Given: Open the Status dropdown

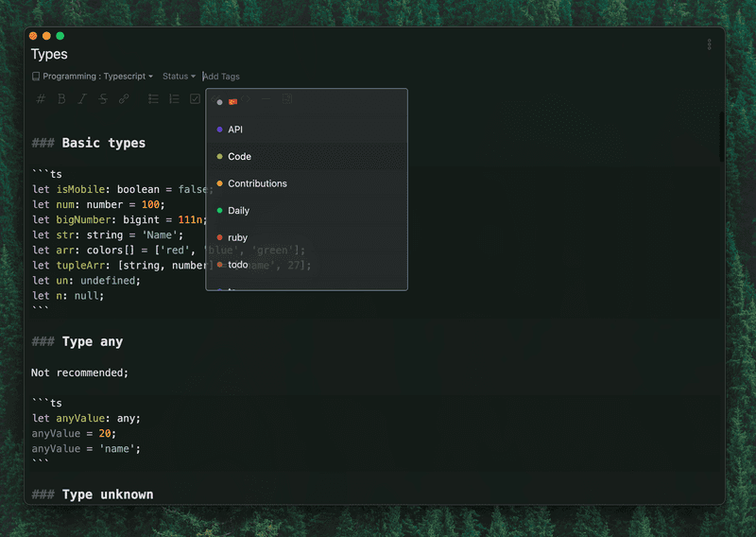Looking at the screenshot, I should tap(179, 77).
